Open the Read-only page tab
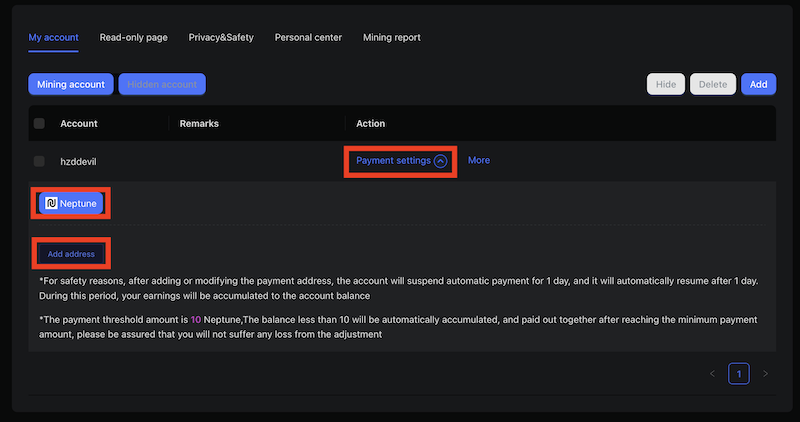The width and height of the screenshot is (800, 422). (x=133, y=38)
